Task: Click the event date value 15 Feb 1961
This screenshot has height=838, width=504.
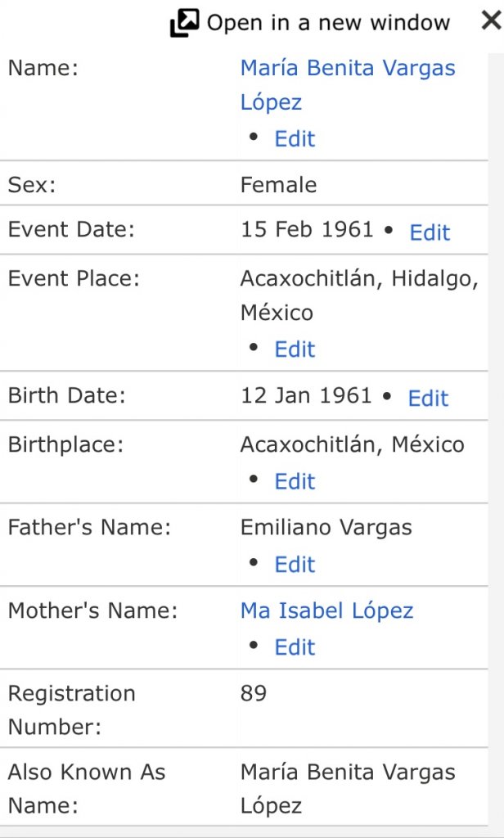Action: (x=307, y=230)
